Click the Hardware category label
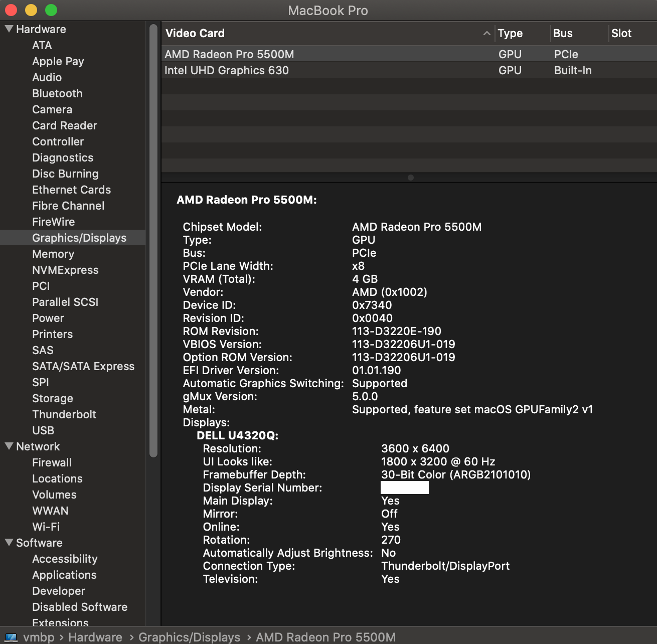 [x=41, y=29]
